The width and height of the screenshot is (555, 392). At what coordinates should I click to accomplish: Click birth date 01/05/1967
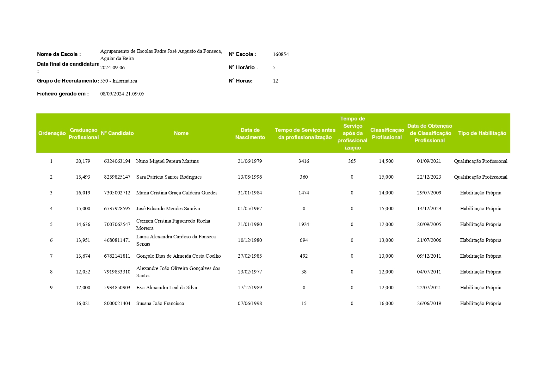250,209
